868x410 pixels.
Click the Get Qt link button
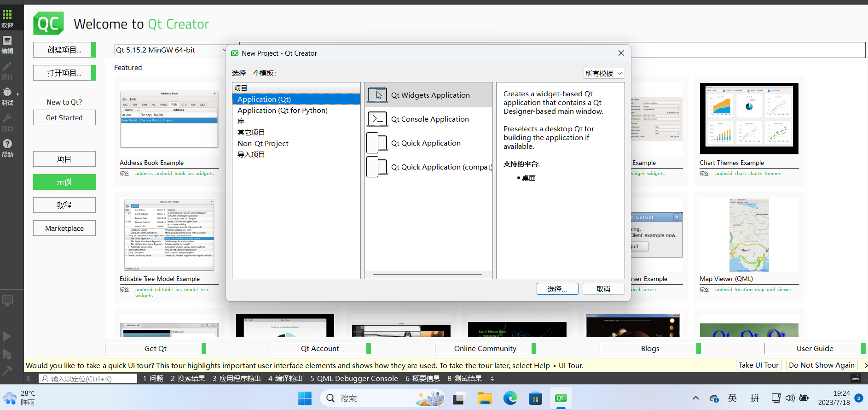156,348
